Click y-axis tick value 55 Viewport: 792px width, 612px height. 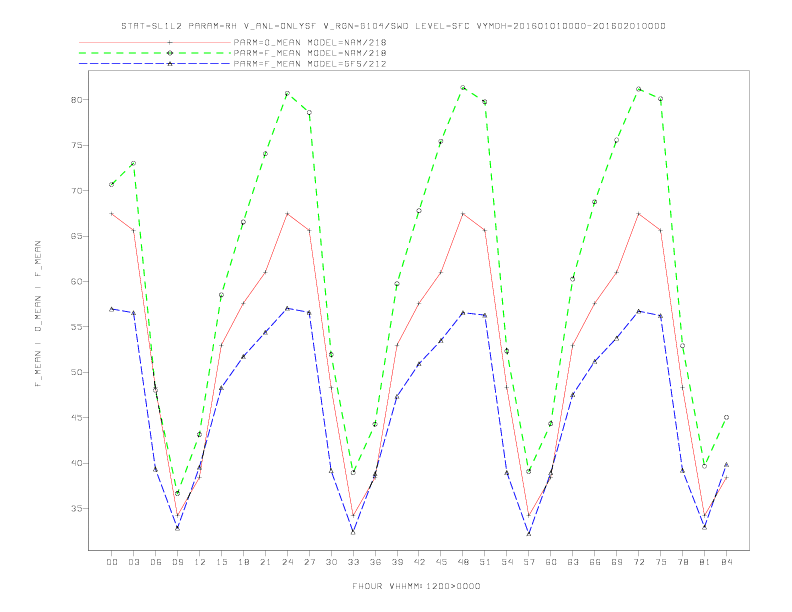pos(76,327)
